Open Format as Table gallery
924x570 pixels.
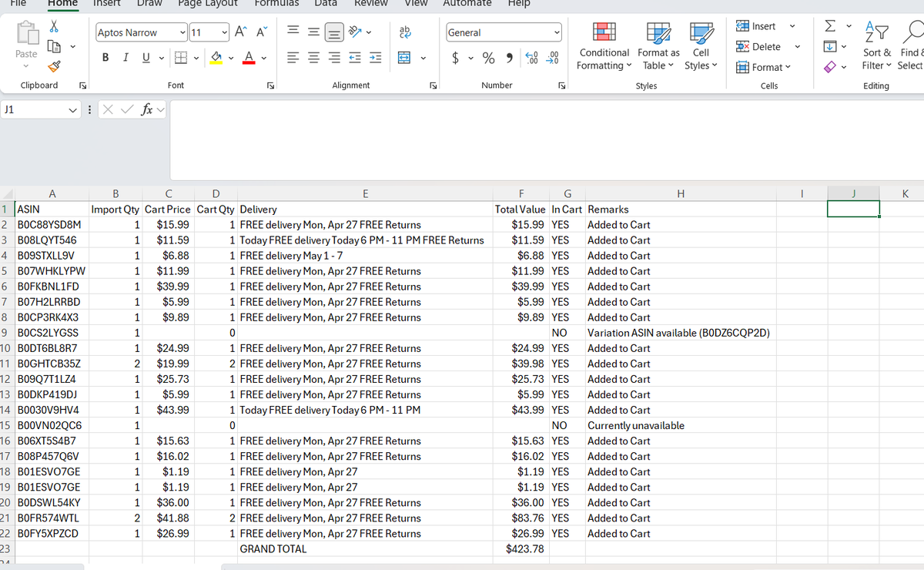[659, 46]
